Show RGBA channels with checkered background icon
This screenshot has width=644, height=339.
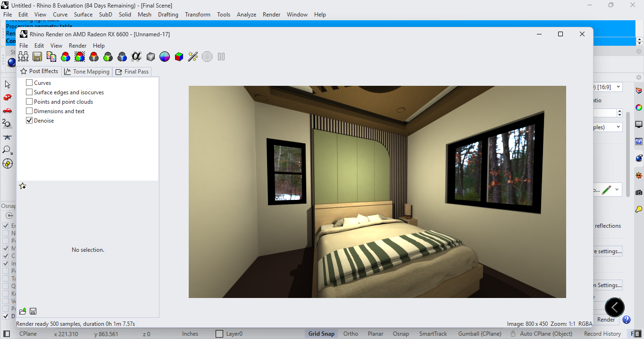pyautogui.click(x=80, y=57)
